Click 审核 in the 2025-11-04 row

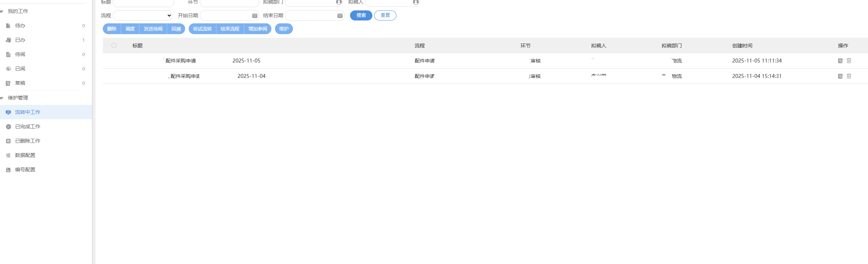tap(536, 76)
